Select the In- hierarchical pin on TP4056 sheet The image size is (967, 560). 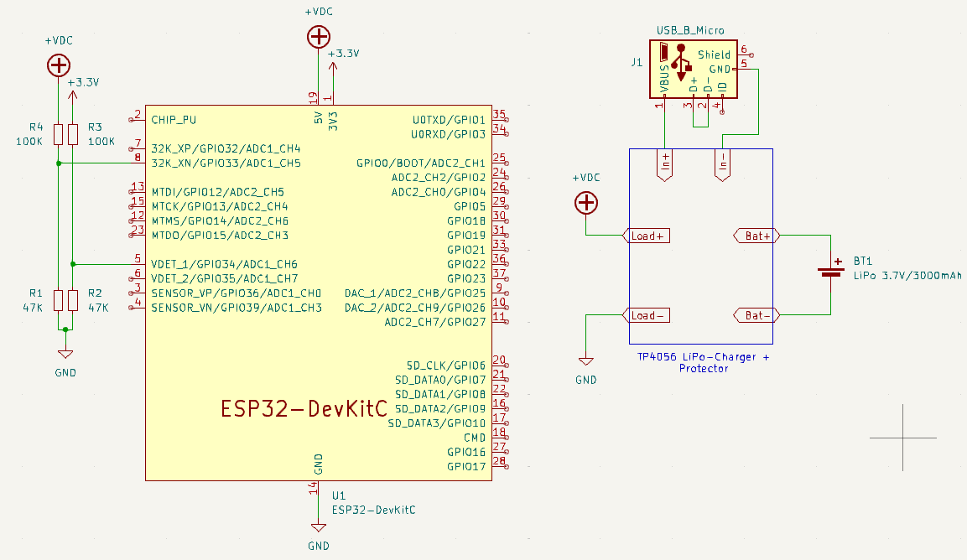click(722, 165)
